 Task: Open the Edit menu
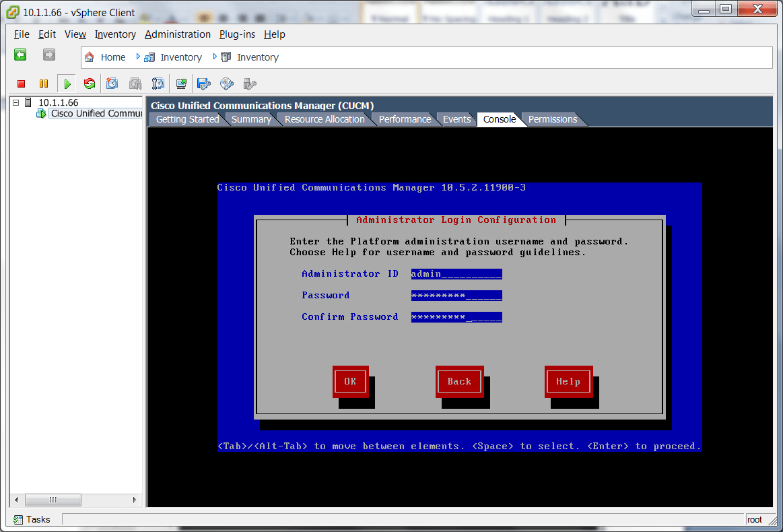pos(47,34)
